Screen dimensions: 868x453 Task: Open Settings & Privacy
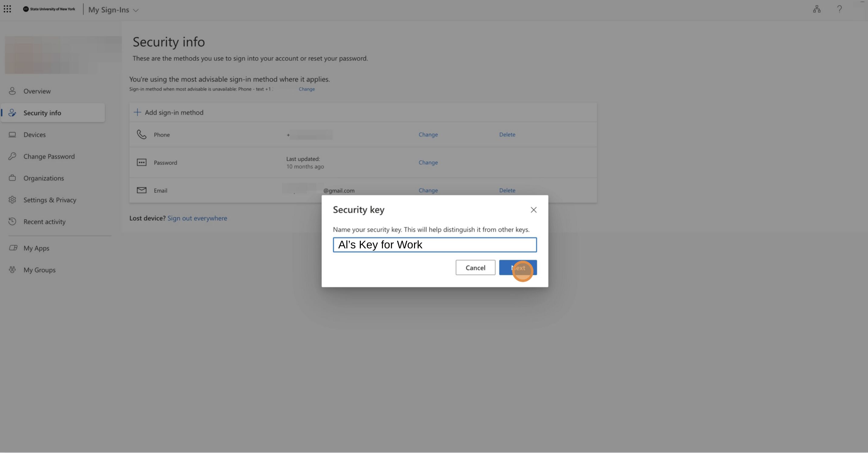50,200
